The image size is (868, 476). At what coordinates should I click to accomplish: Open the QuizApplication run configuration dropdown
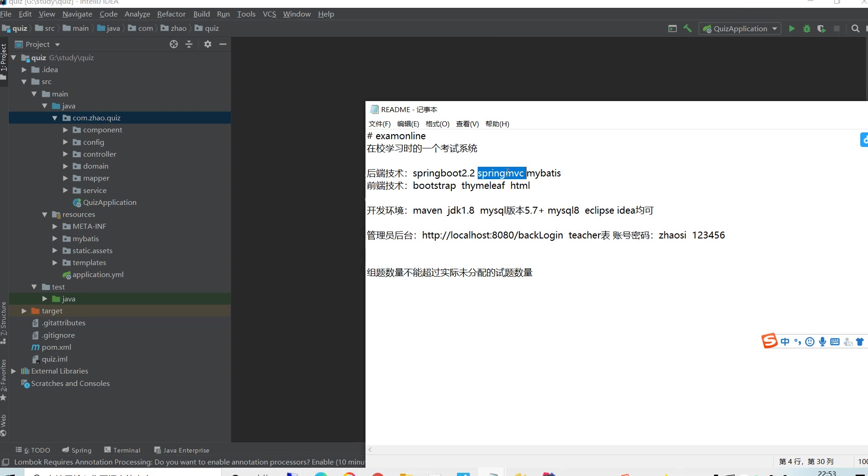click(x=740, y=28)
